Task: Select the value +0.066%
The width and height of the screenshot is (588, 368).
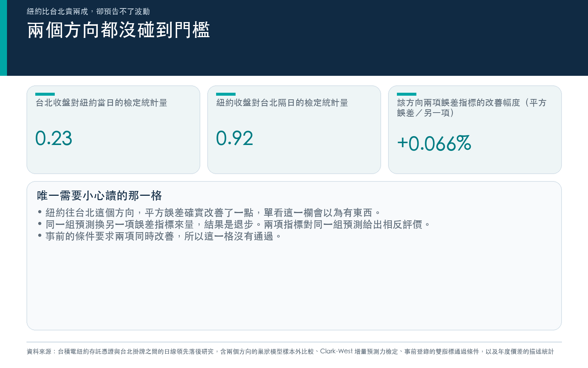Action: point(434,144)
